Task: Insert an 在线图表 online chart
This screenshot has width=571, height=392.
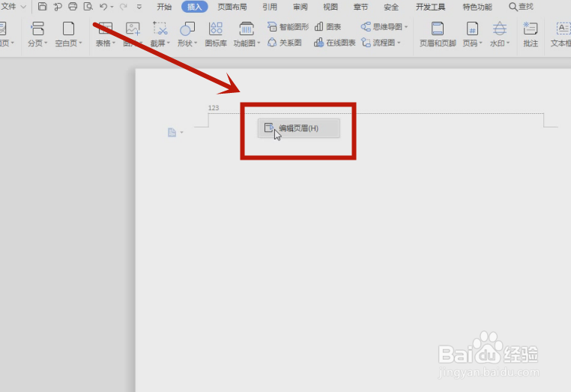Action: pyautogui.click(x=335, y=43)
